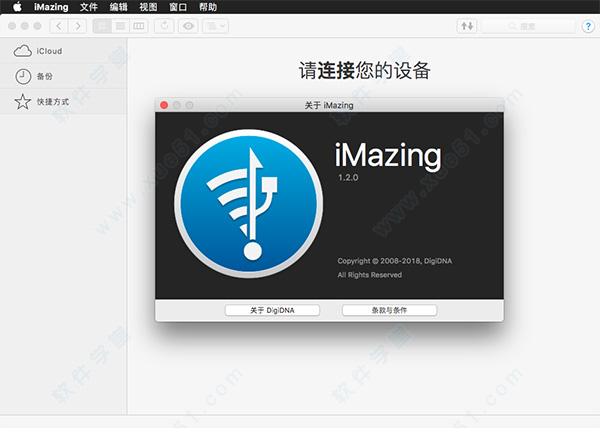Go back with the left arrow
Screen dimensions: 600x428
pos(59,26)
